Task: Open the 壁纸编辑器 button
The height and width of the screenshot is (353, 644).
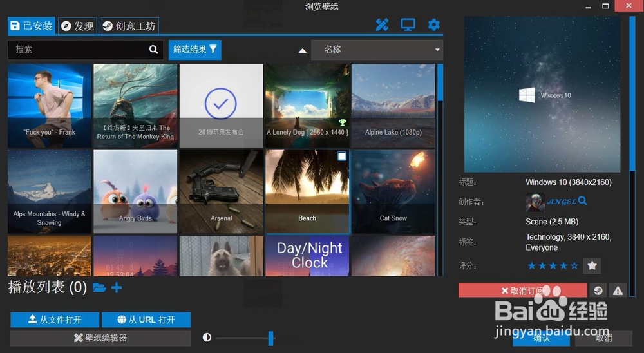Action: point(100,338)
